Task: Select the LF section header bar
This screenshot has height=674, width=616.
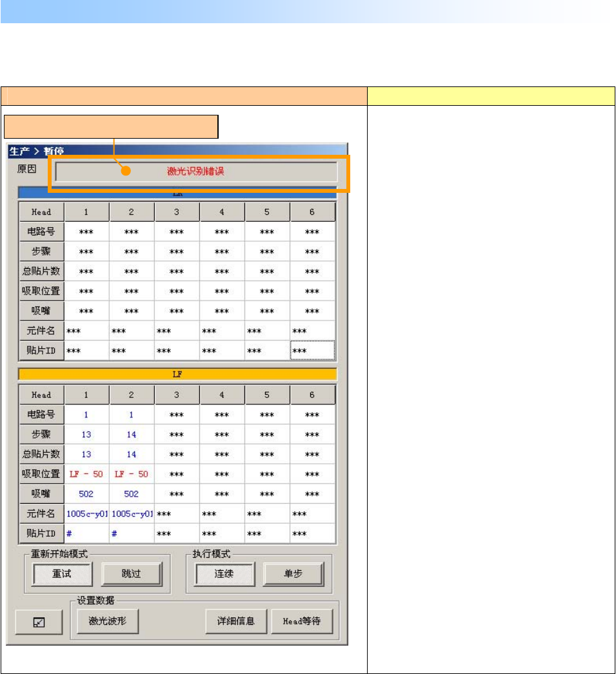Action: [x=177, y=374]
